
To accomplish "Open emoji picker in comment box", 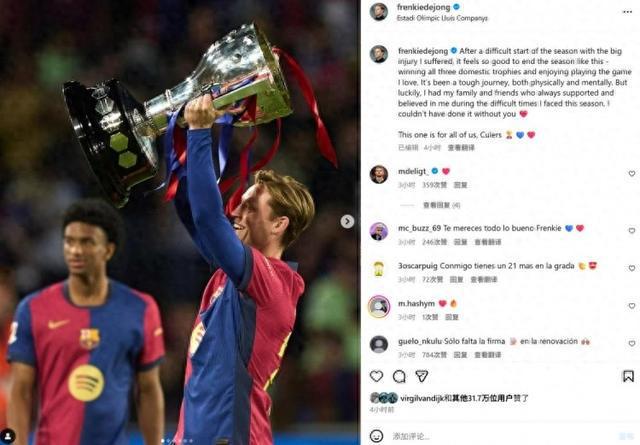I will [x=376, y=436].
